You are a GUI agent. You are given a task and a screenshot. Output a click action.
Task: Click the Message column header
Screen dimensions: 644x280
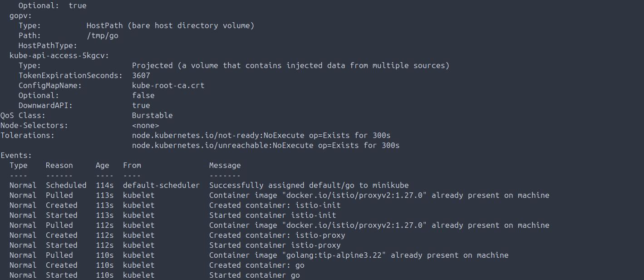[x=225, y=165]
